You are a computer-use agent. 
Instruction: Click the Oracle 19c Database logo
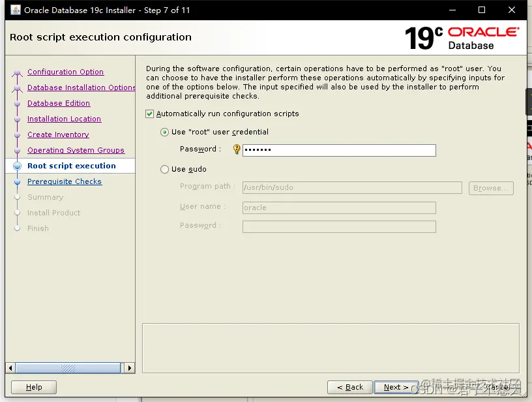click(462, 38)
